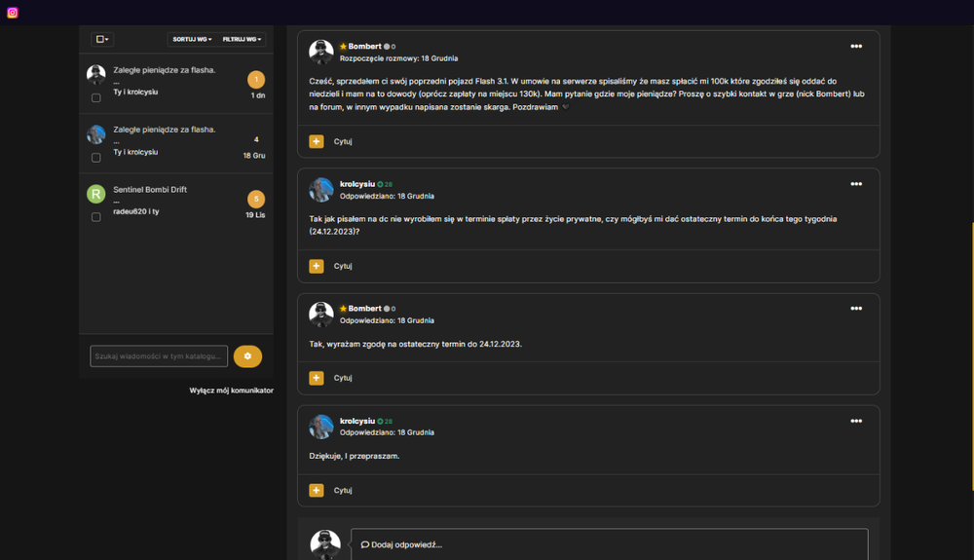974x560 pixels.
Task: Tick checkbox for first 'Zaległe pieniądze za flasha' conversation
Action: (95, 97)
